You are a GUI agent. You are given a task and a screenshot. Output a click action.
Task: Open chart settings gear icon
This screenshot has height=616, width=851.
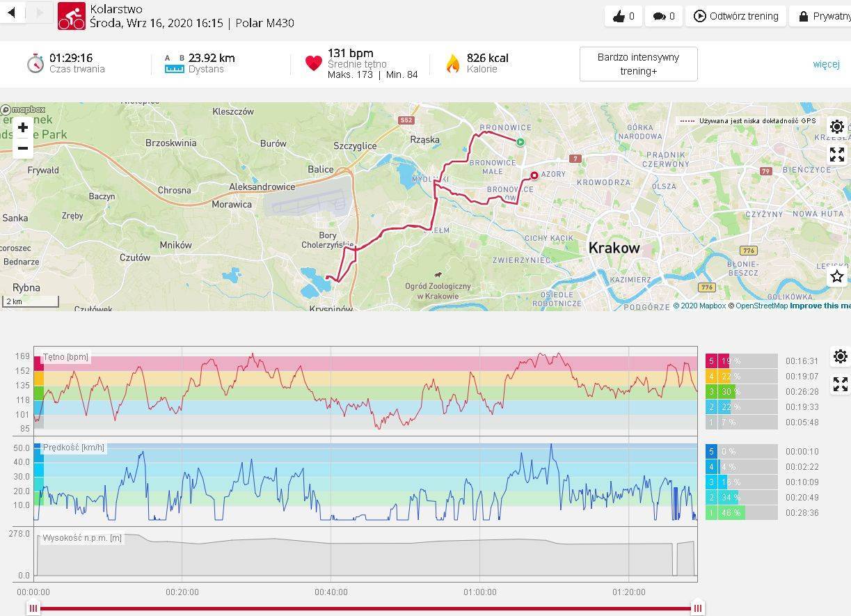point(840,356)
